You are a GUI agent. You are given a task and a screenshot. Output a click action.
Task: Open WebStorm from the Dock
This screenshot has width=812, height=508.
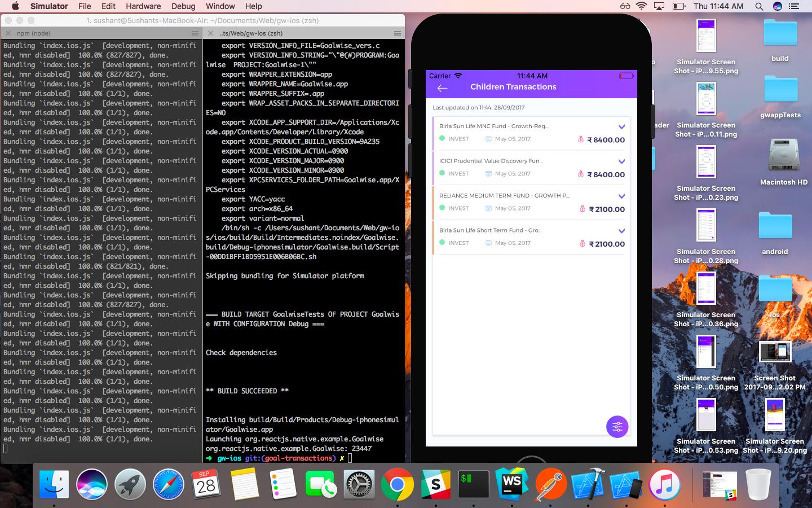point(511,484)
